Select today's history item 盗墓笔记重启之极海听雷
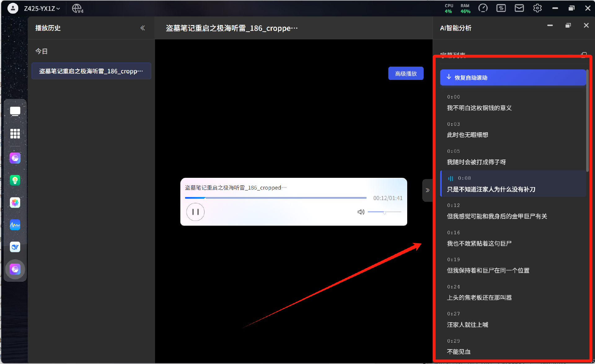Screen dimensions: 595x364 coord(91,71)
